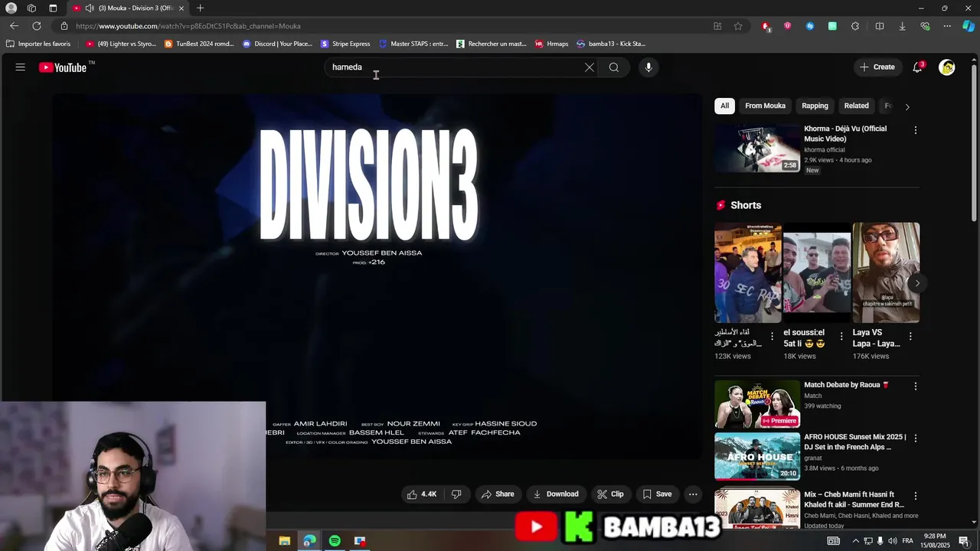Open the Stripe Express bookmark
The width and height of the screenshot is (980, 551).
345,44
